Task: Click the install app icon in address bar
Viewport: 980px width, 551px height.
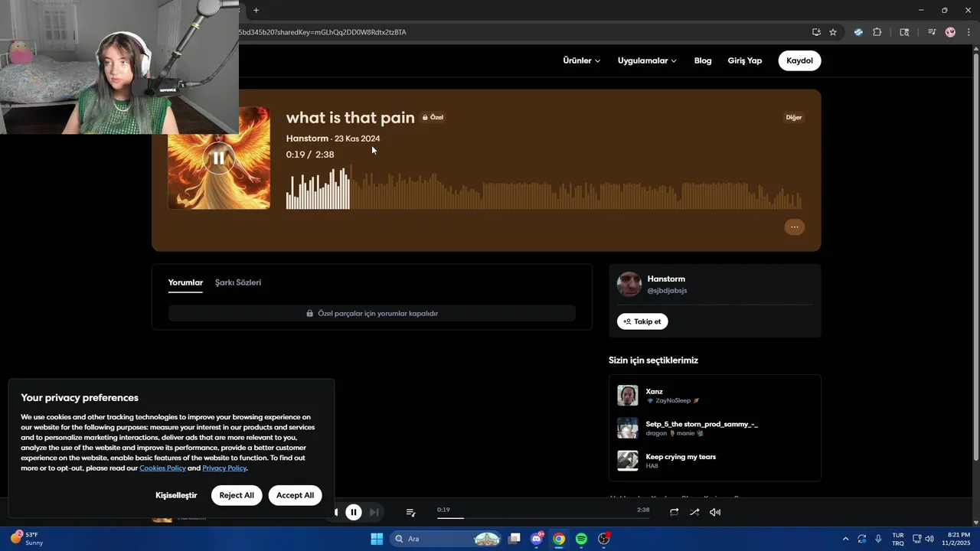Action: 816,32
